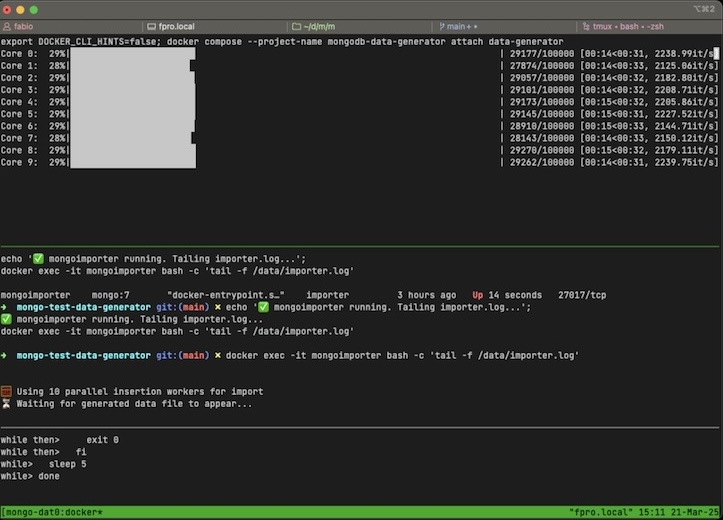Image resolution: width=723 pixels, height=520 pixels.
Task: Click the '3 hours ago' created text
Action: click(427, 295)
